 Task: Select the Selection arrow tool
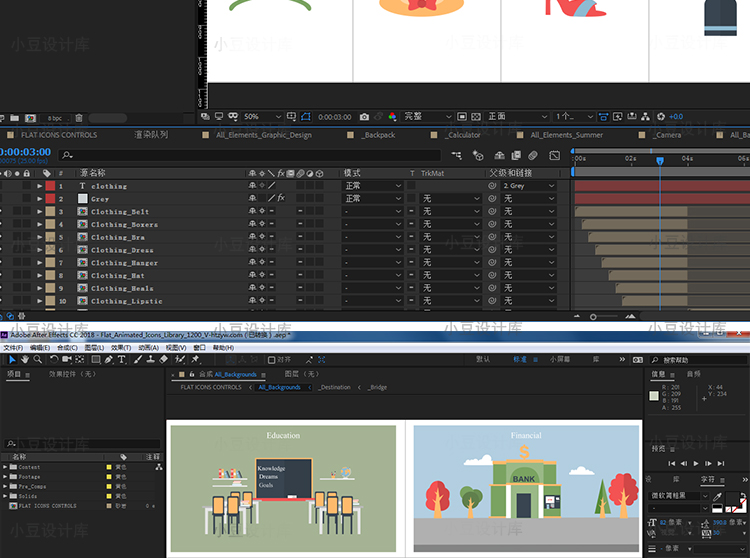12,360
